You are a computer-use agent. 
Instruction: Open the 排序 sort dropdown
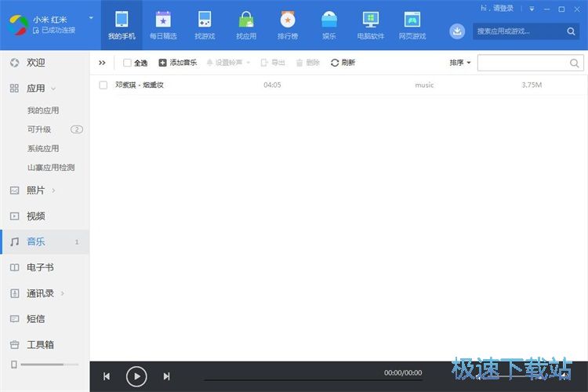(460, 63)
